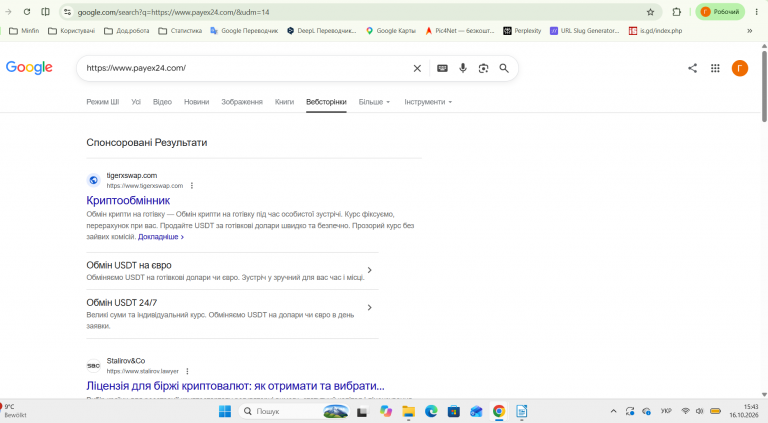
Task: Click the forward navigation arrow
Action: click(8, 12)
